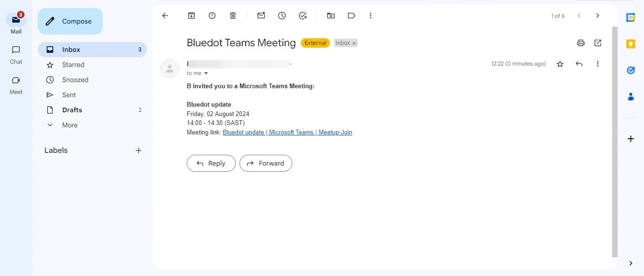Viewport: 644px width, 276px height.
Task: Go to the newer email arrow
Action: (x=579, y=16)
